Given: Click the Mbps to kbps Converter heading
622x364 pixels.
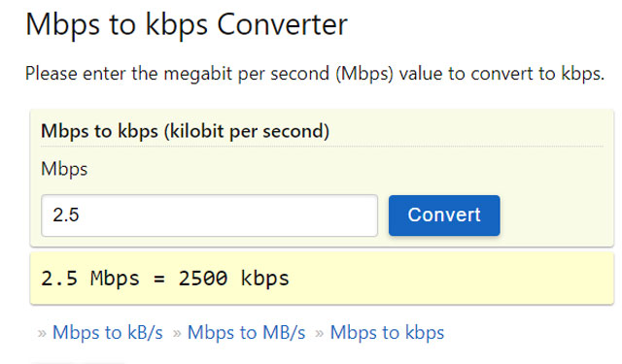Looking at the screenshot, I should point(187,25).
